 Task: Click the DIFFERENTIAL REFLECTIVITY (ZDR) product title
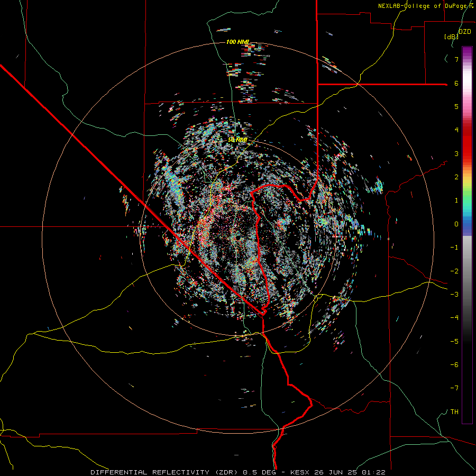[165, 472]
